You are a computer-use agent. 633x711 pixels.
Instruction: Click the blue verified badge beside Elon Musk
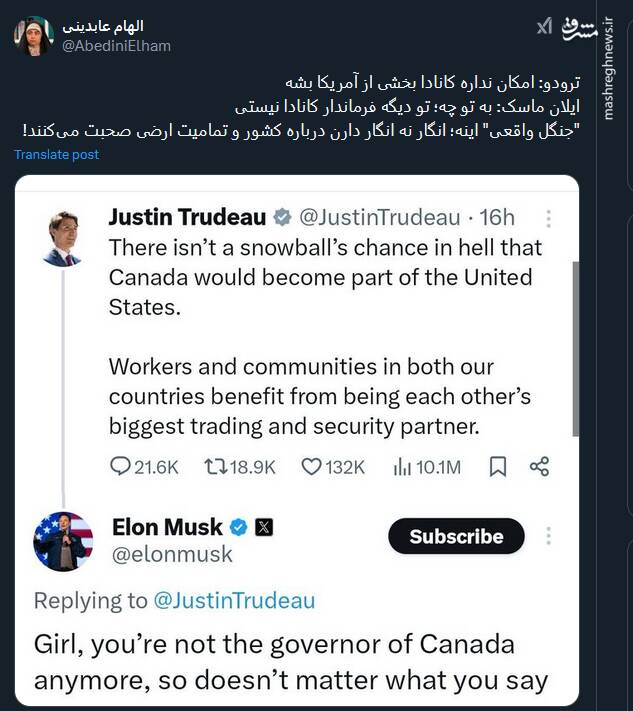click(240, 526)
